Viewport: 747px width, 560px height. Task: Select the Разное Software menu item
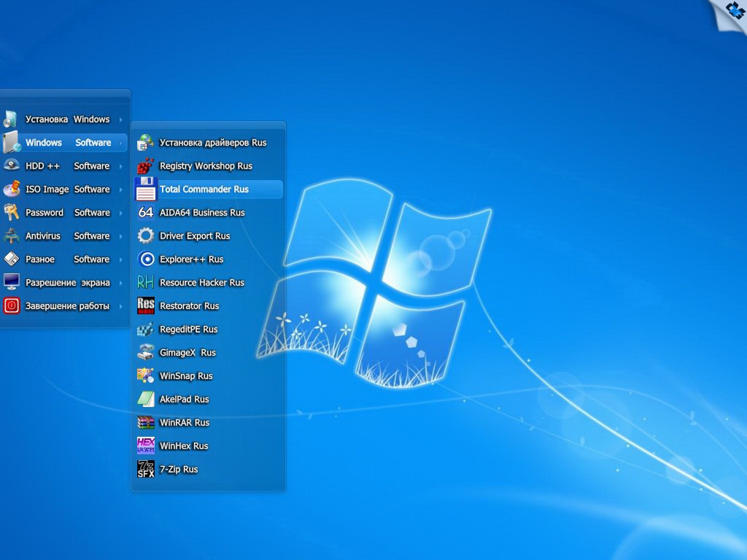(64, 259)
